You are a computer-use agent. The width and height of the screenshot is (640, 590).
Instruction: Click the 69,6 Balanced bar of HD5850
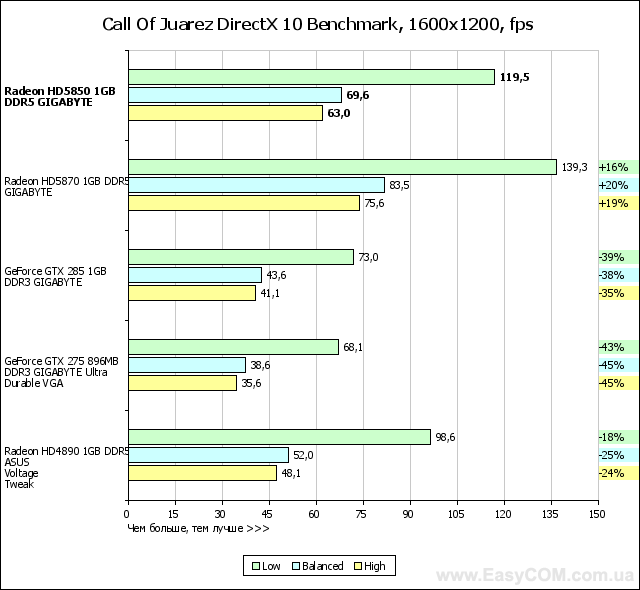click(x=235, y=95)
